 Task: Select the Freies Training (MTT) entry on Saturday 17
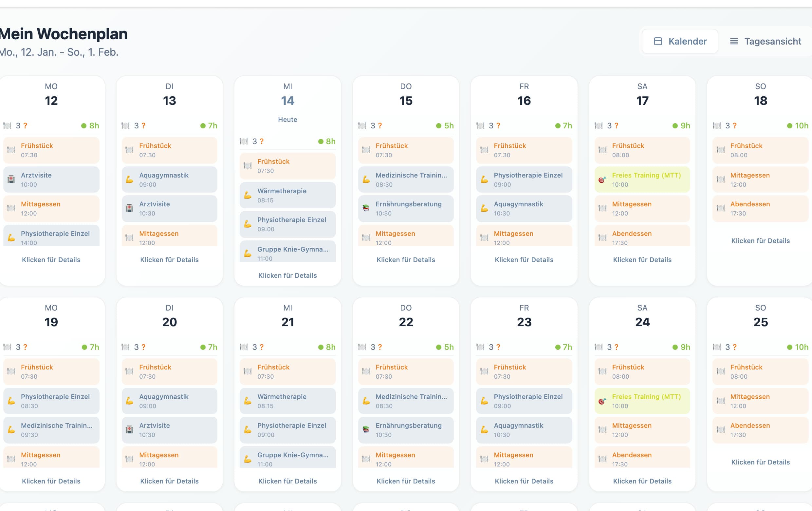[x=642, y=180]
